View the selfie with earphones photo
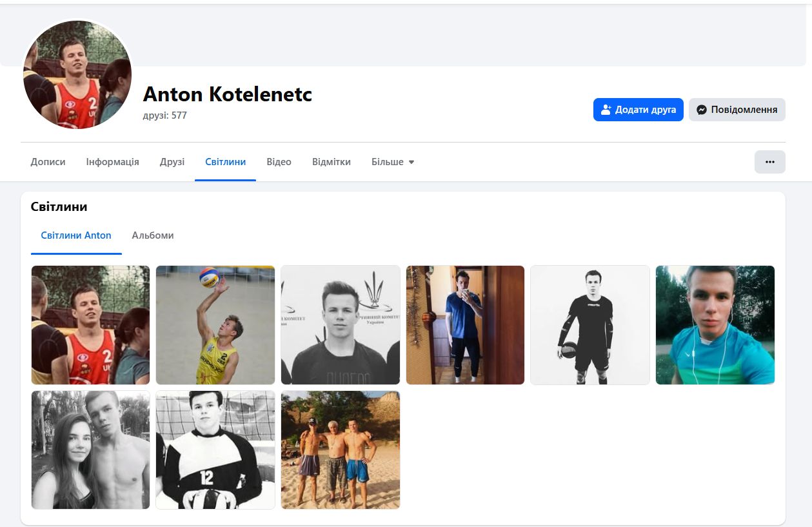 click(715, 325)
